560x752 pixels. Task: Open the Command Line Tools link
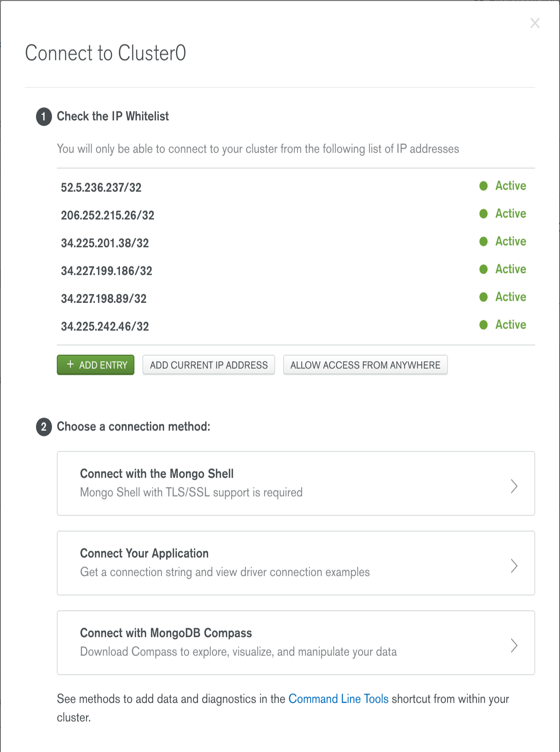338,699
